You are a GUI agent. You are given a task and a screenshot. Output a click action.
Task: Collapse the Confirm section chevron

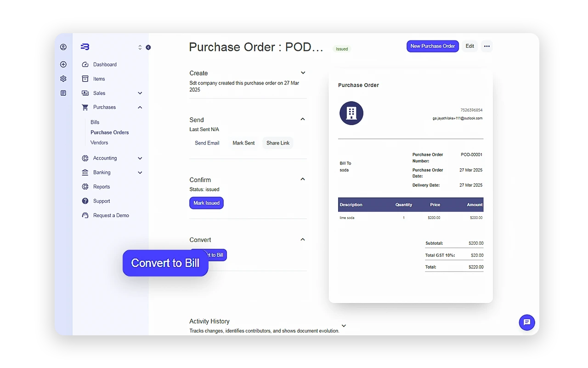pos(303,179)
